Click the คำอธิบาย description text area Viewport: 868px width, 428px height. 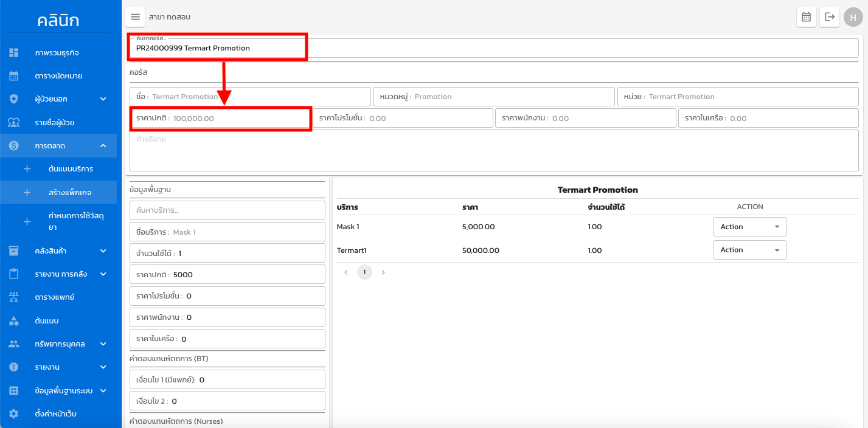pyautogui.click(x=494, y=150)
